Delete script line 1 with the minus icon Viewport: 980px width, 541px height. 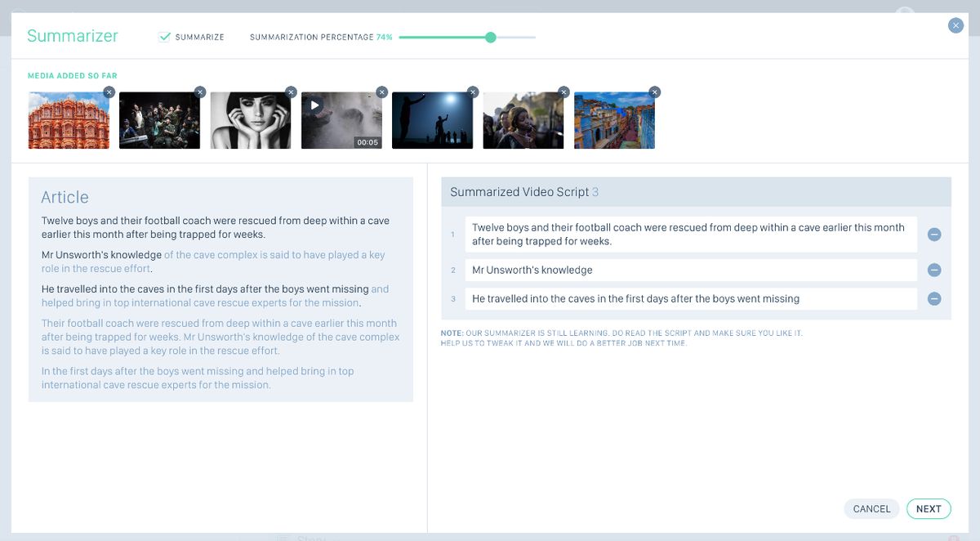[x=933, y=235]
